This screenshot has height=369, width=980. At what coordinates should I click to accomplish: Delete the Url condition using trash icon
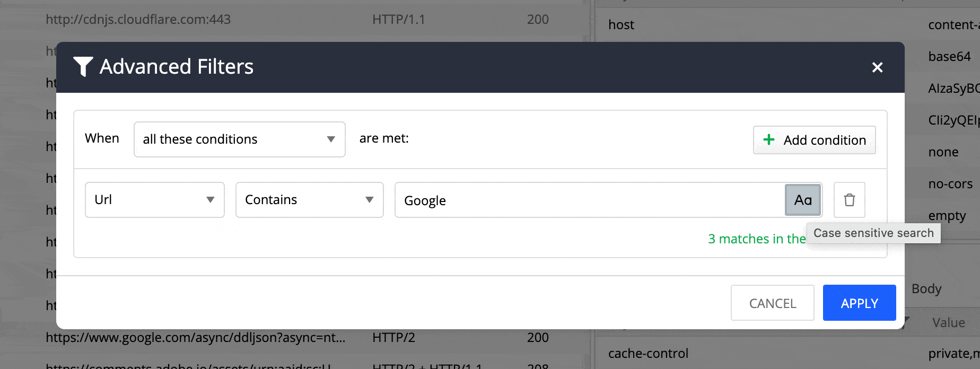(849, 200)
